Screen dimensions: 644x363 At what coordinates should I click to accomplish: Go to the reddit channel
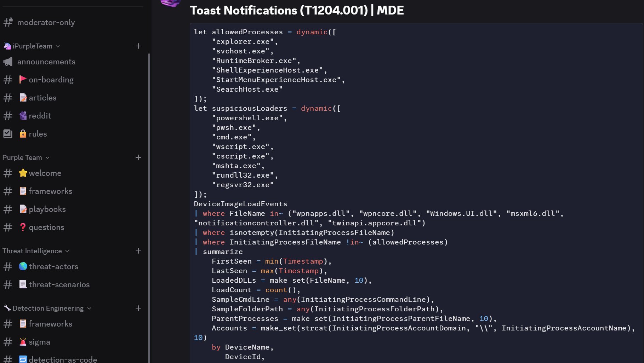[x=40, y=116]
